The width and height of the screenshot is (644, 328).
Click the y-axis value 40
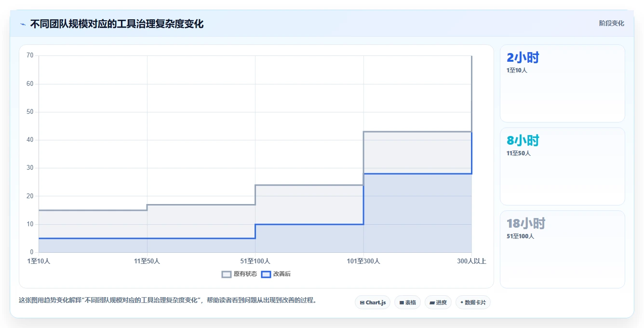pos(30,140)
